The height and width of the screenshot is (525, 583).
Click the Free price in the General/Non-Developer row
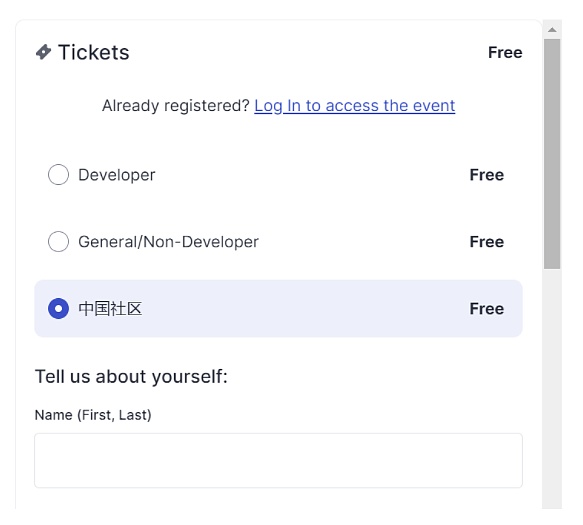click(x=487, y=242)
